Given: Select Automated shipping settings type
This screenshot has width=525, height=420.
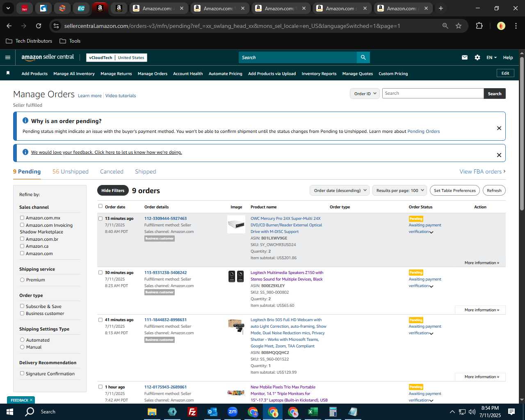Looking at the screenshot, I should (x=22, y=340).
